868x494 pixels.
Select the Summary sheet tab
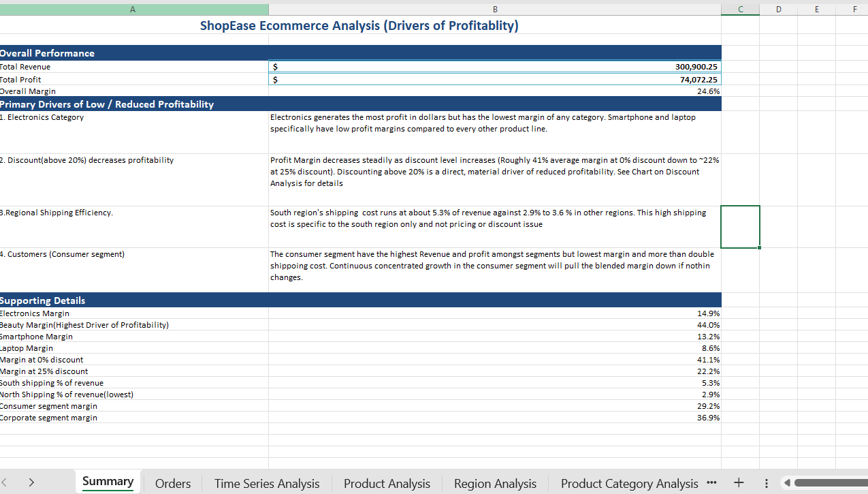(108, 482)
